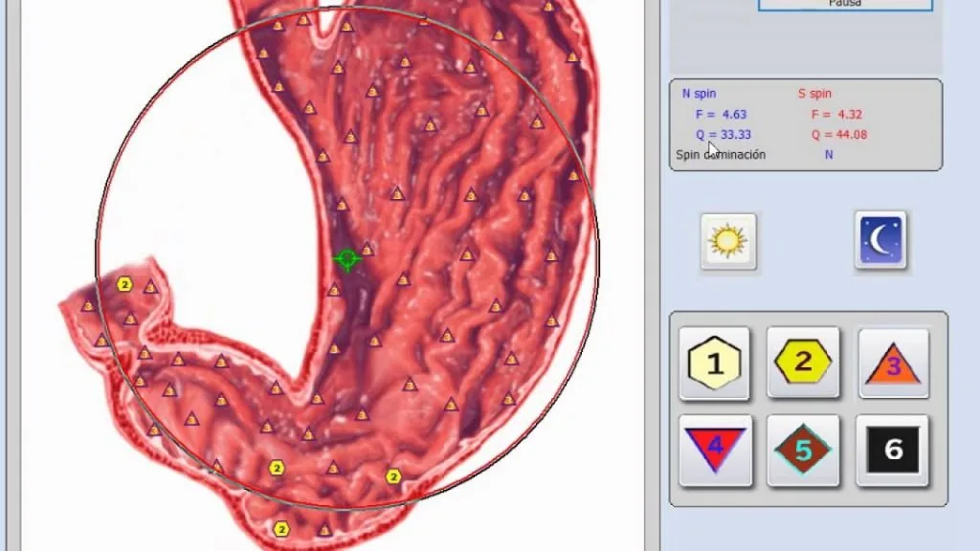980x551 pixels.
Task: Select the pale hexagon marker 1 button
Action: coord(714,363)
